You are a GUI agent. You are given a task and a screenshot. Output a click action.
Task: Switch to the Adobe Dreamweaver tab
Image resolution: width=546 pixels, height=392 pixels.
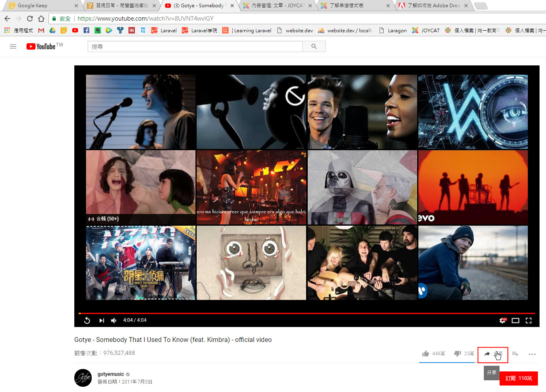[433, 6]
